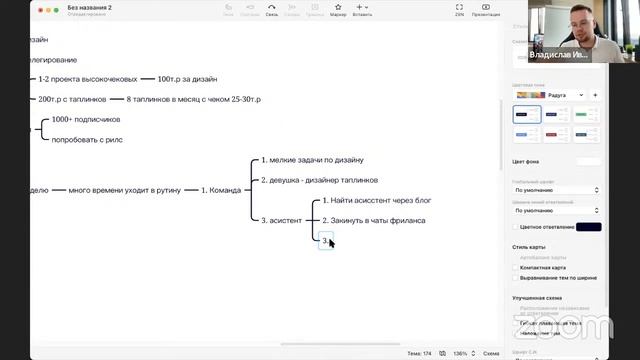
Task: Select '1. мелкие задачи по дизайну' node
Action: coord(312,160)
